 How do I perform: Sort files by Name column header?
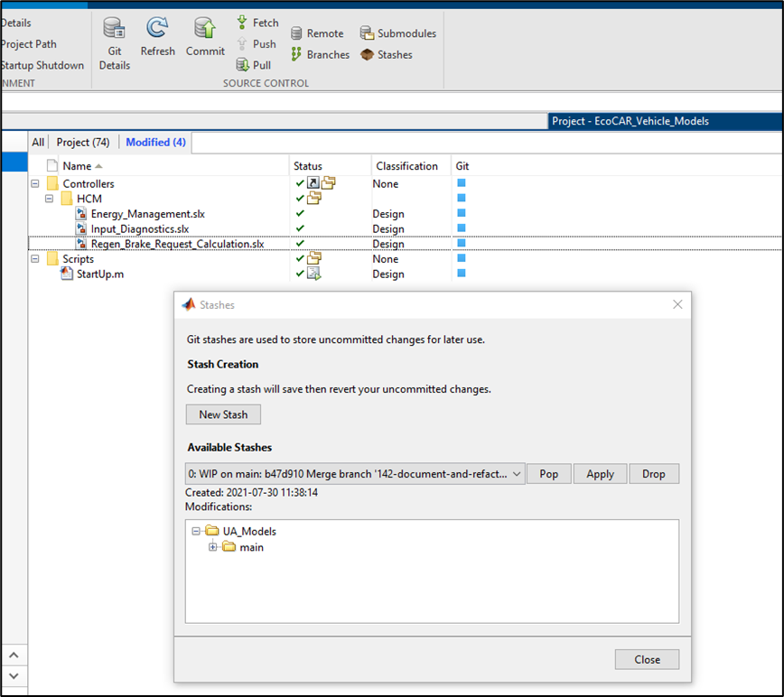coord(77,166)
